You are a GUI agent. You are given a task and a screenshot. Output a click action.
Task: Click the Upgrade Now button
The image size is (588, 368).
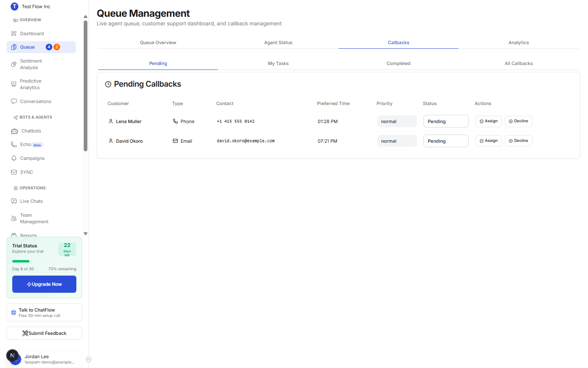44,284
